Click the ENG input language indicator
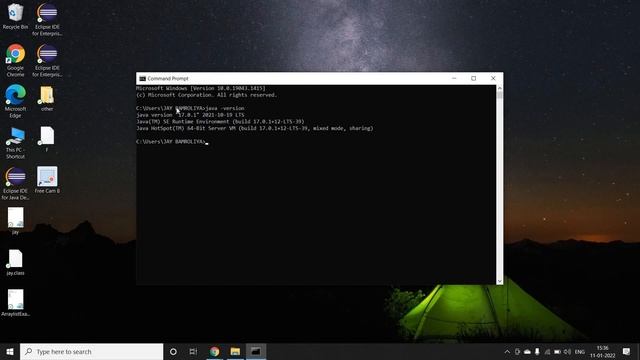The image size is (640, 360). point(580,352)
